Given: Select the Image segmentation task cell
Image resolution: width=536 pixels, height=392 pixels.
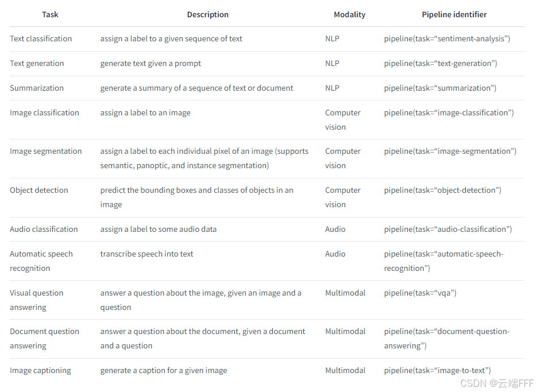Looking at the screenshot, I should coord(46,152).
